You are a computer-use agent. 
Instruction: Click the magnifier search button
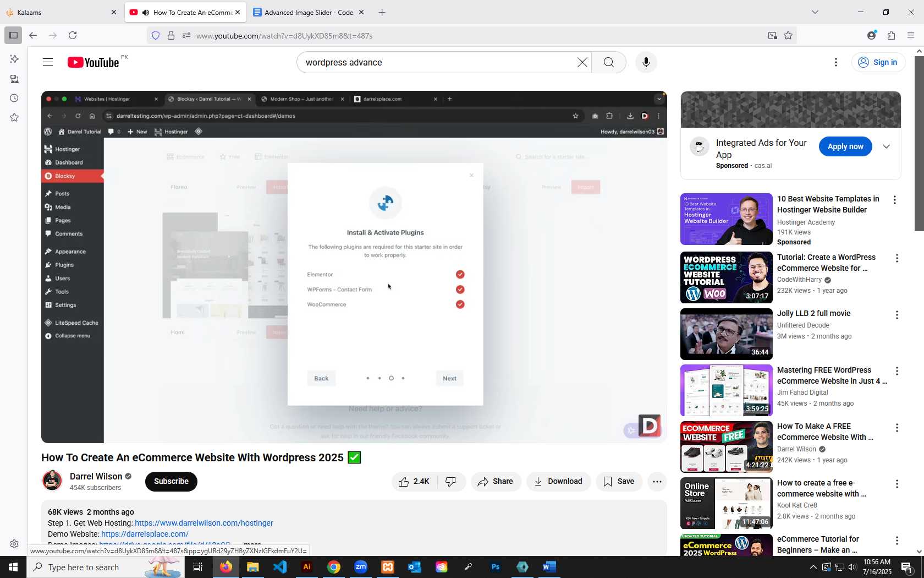(608, 62)
